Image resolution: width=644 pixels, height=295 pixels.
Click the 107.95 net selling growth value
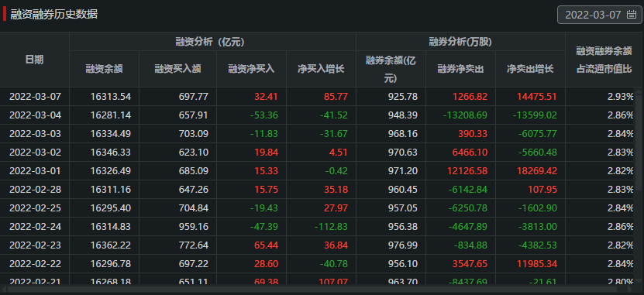542,190
